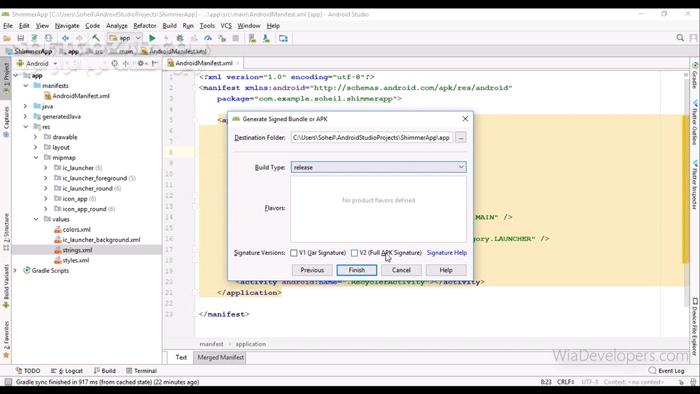Open the VCS menu
This screenshot has height=394, width=700.
coord(226,26)
